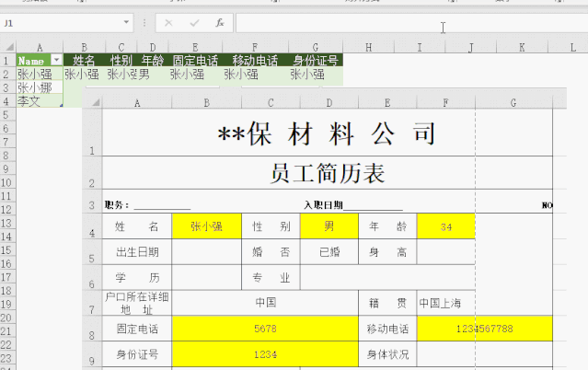Click the 中国 address value cell
This screenshot has width=588, height=370.
265,303
